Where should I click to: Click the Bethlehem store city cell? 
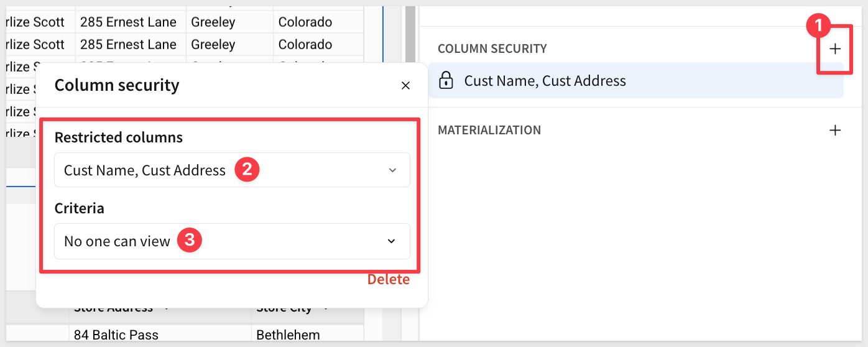pos(288,335)
